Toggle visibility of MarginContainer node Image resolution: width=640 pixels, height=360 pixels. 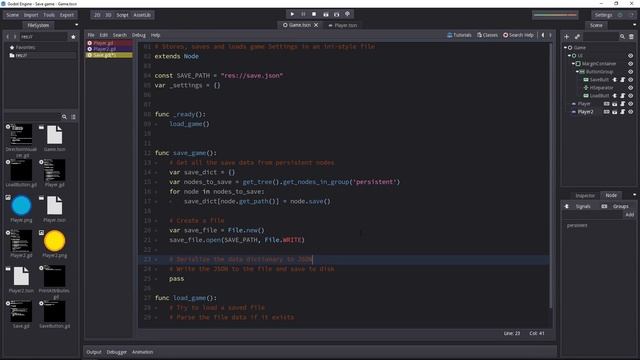[631, 64]
